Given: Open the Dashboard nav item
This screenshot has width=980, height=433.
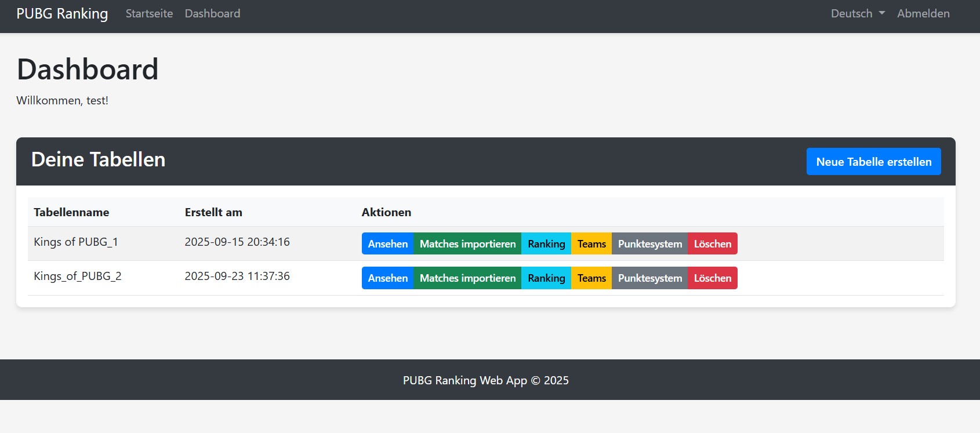Looking at the screenshot, I should pos(212,13).
